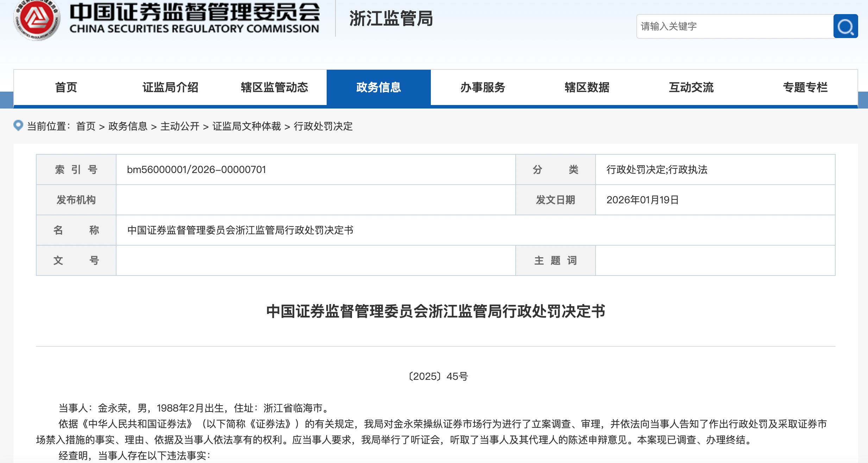Click 首页 link in breadcrumb trail

86,126
